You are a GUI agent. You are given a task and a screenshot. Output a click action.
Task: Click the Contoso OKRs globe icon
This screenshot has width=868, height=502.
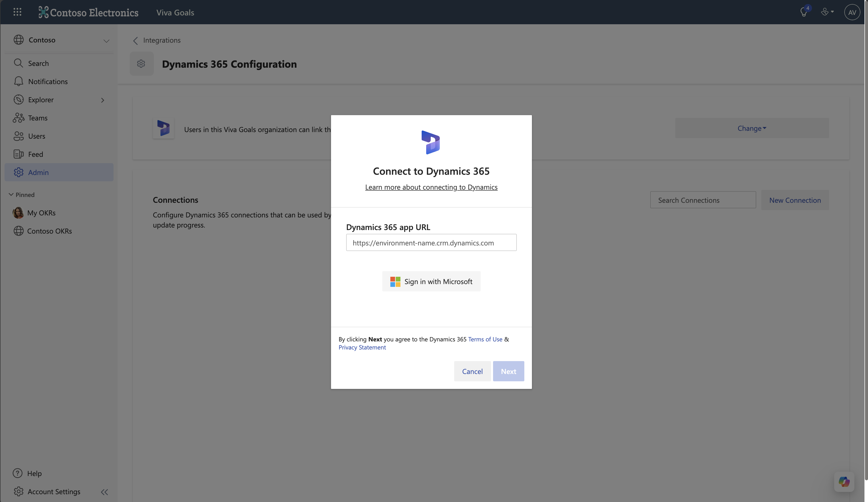tap(19, 231)
